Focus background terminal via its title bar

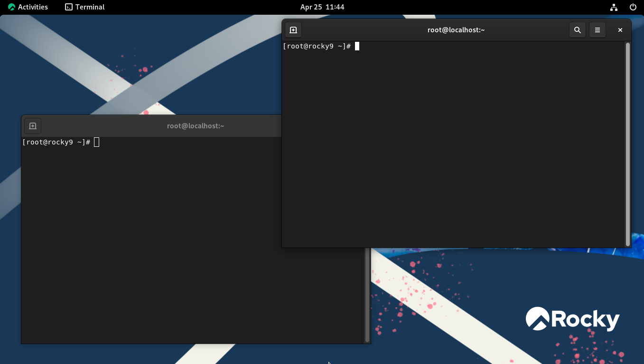tap(195, 126)
